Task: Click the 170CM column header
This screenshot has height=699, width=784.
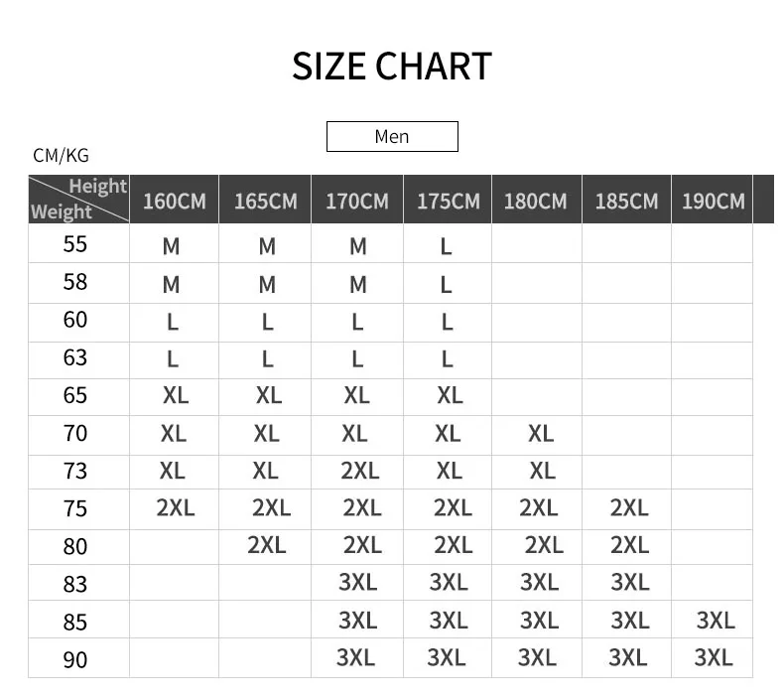Action: tap(357, 200)
